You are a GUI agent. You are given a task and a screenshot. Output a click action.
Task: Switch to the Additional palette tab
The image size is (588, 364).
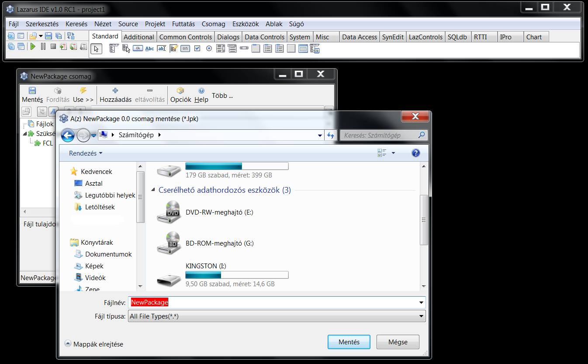click(139, 37)
